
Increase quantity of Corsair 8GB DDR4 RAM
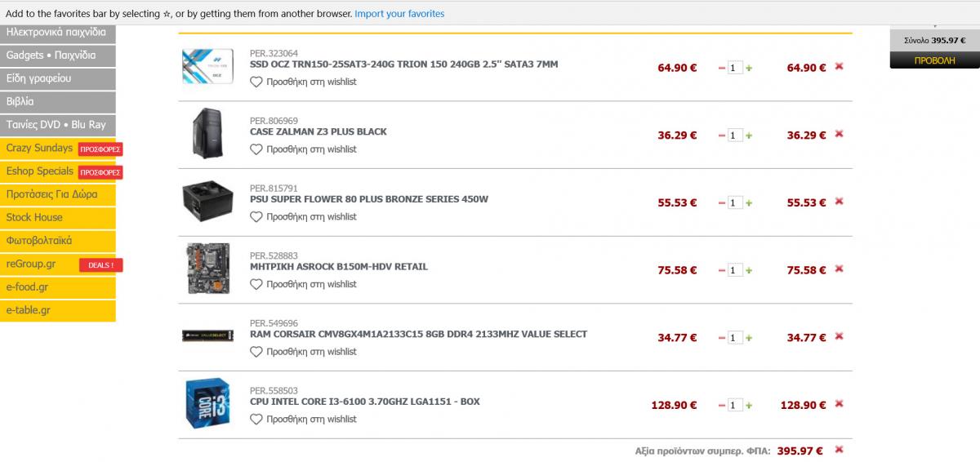pyautogui.click(x=749, y=338)
